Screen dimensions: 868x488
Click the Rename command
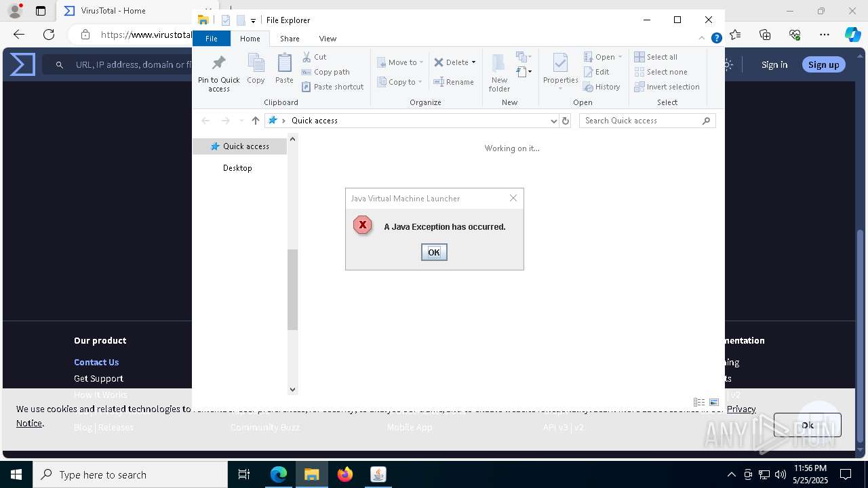point(454,82)
